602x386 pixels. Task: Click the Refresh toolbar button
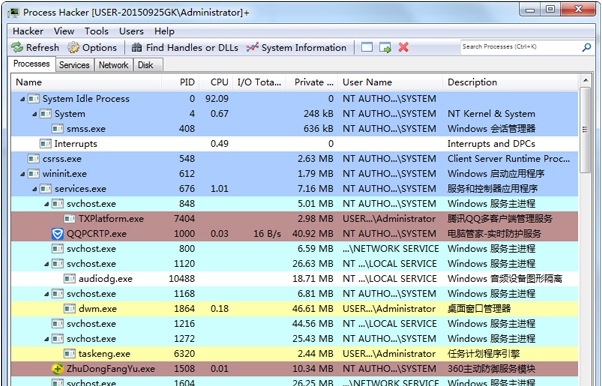[35, 48]
